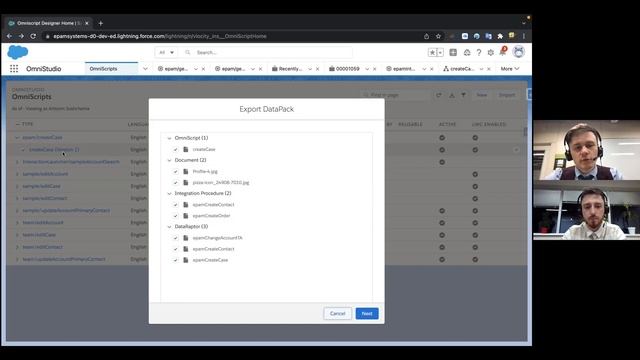This screenshot has height=360, width=640.
Task: Uncheck epamCreateCase DataRaptor
Action: click(176, 260)
